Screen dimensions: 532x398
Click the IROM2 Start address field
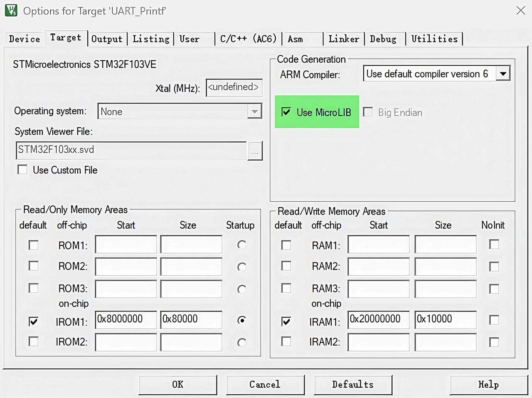[126, 342]
